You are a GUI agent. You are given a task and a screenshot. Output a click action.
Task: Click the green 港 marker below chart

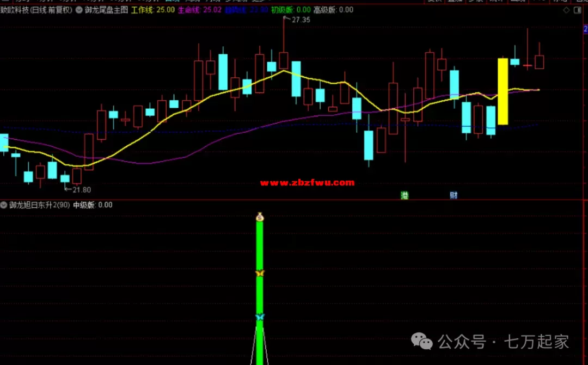point(404,195)
